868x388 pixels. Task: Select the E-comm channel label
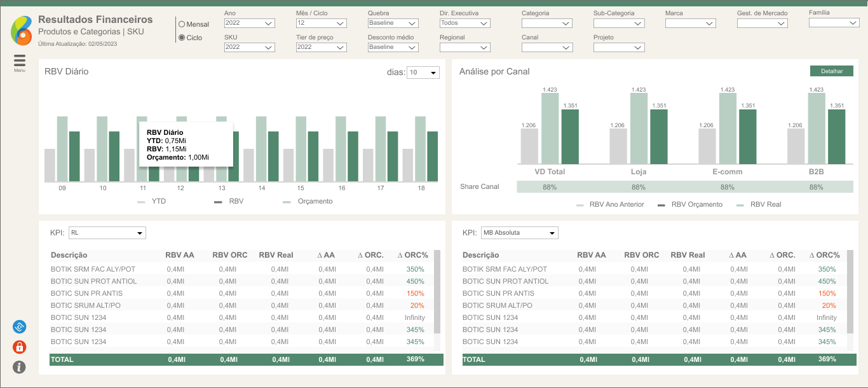(x=728, y=172)
